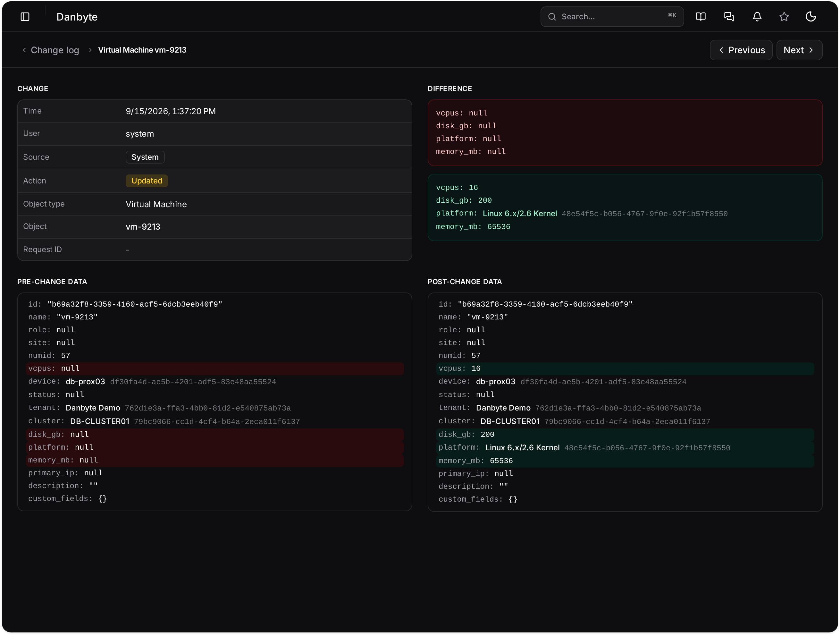Open db-prox03 device in post-change data
840x635 pixels.
(496, 382)
